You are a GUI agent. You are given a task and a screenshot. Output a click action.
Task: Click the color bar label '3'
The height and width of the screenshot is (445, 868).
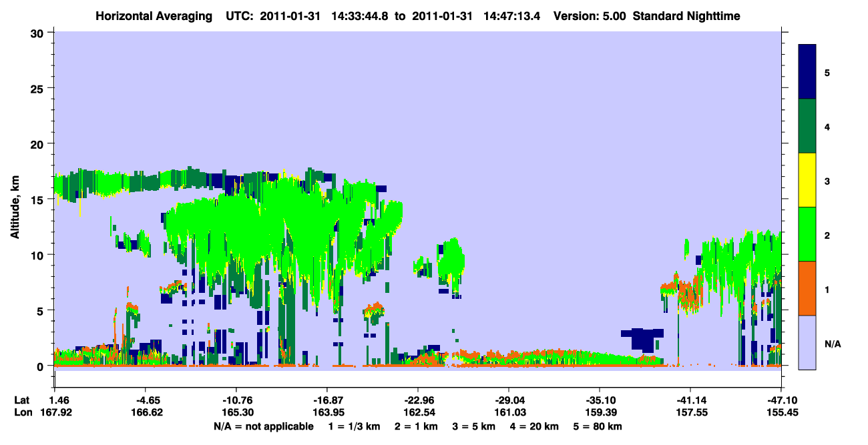827,180
